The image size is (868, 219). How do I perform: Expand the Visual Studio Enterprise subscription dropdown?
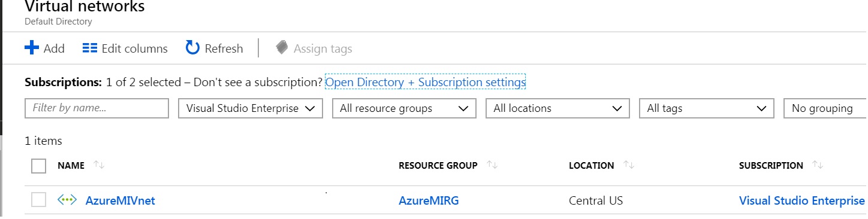tap(251, 108)
